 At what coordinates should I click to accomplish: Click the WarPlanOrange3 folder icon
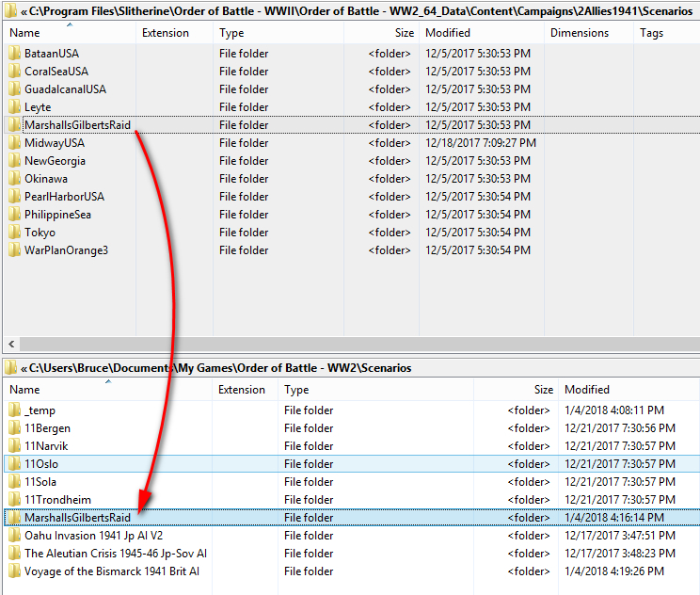(x=15, y=249)
